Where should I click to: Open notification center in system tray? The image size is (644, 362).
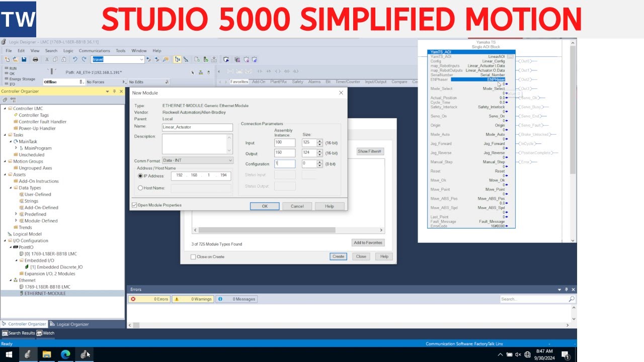565,355
